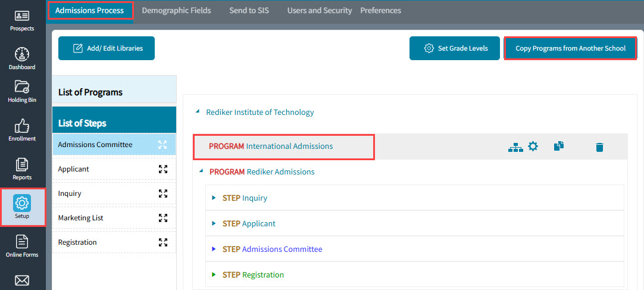The image size is (644, 290).
Task: Click expand arrows icon beside Marketing List
Action: coord(163,218)
